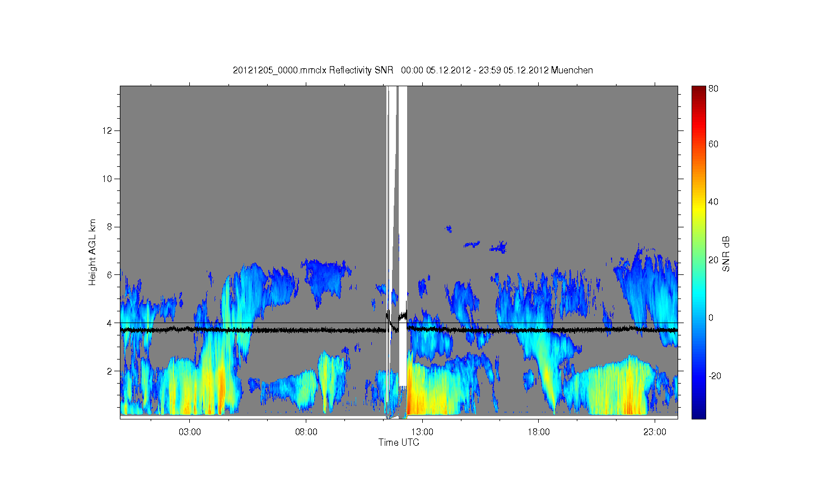
Task: Click the colorbar label '-20'
Action: tap(715, 376)
